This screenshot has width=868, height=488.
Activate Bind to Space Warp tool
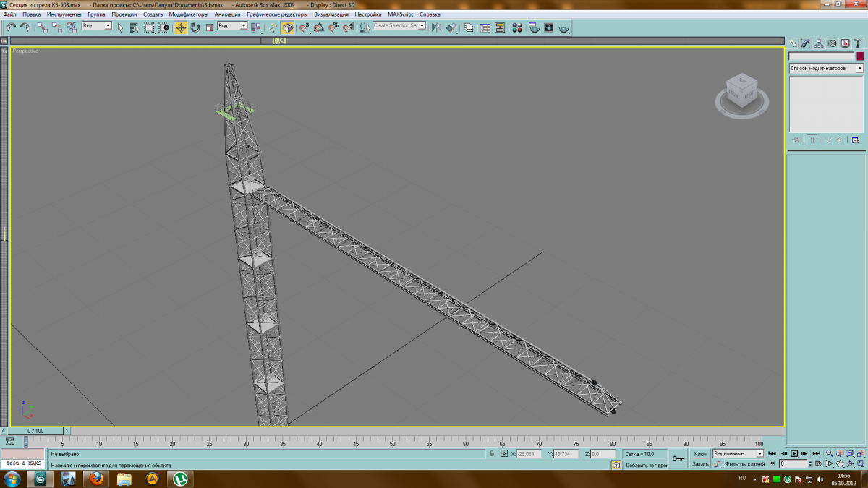coord(72,27)
